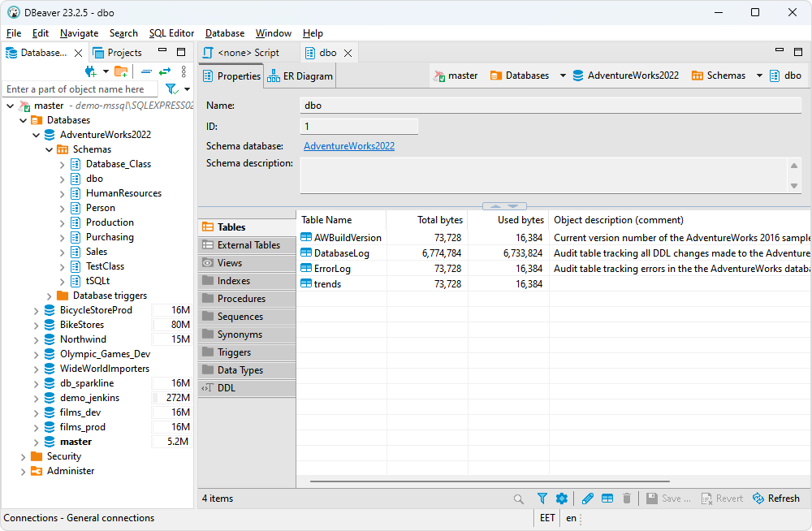The image size is (812, 531).
Task: Click the Database triggers folder icon
Action: coord(63,296)
